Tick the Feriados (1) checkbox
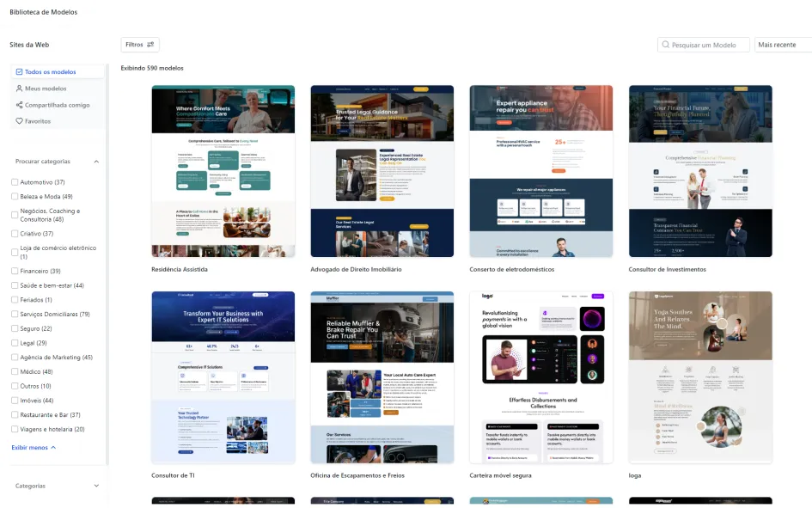Viewport: 812px width, 508px height. click(x=15, y=299)
